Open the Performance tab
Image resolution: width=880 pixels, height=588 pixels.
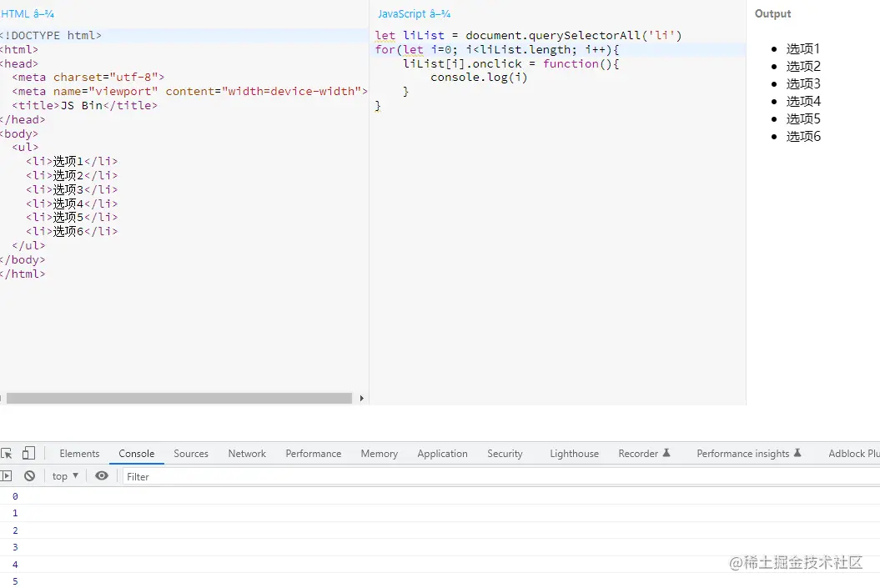click(x=313, y=454)
